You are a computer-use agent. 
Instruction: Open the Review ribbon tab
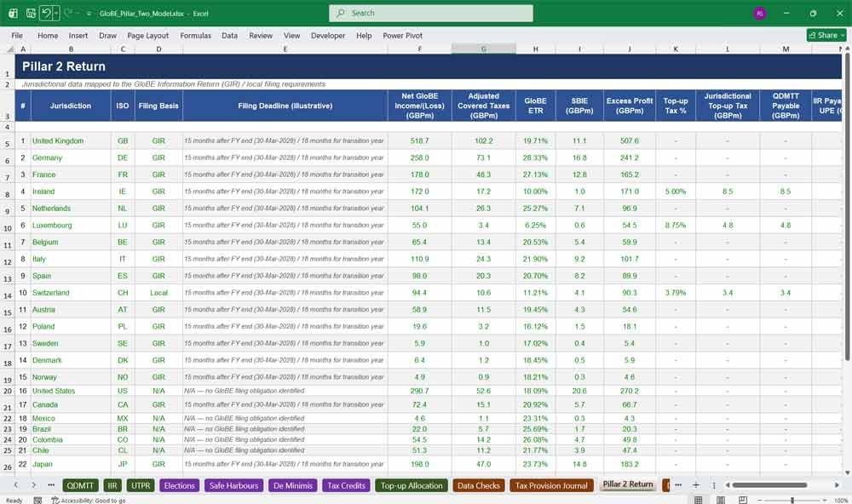click(261, 35)
